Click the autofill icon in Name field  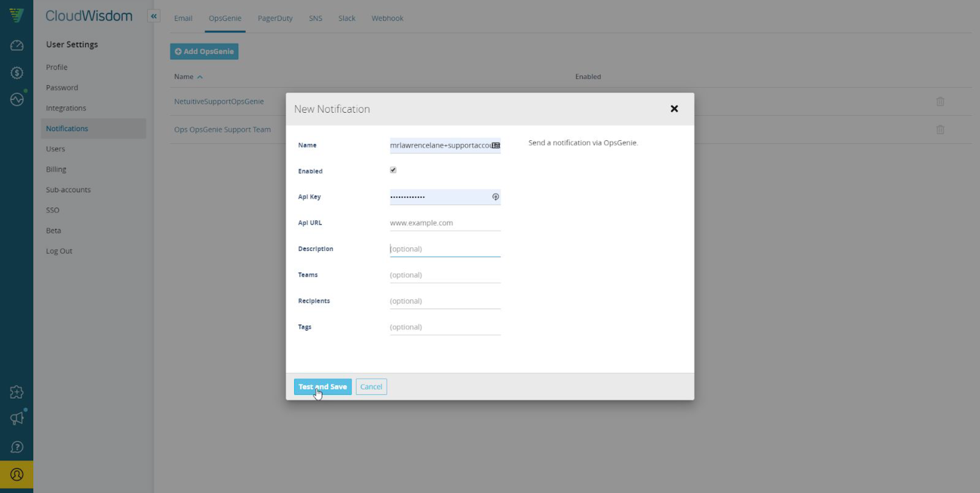[496, 145]
